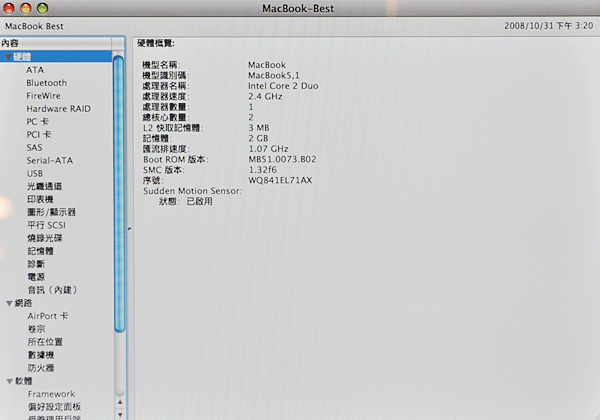This screenshot has width=600, height=420.
Task: Click the 3 MB L2 cache value
Action: (x=259, y=128)
